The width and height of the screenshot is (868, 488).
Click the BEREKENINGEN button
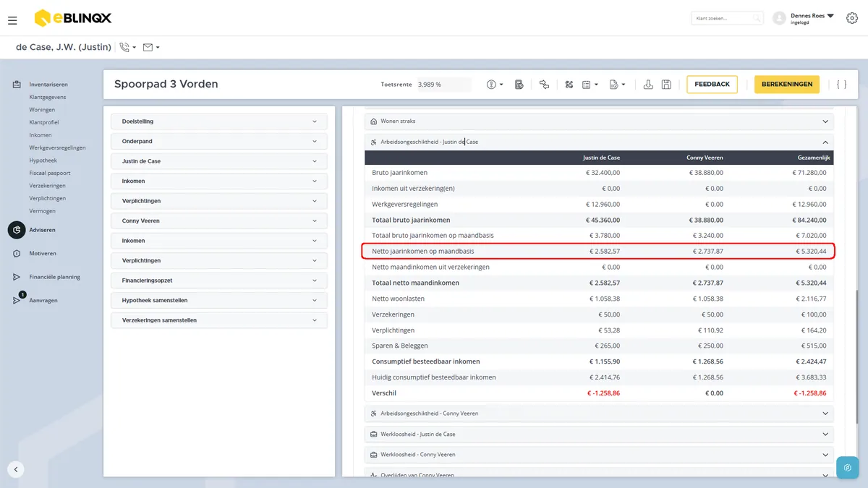tap(787, 85)
